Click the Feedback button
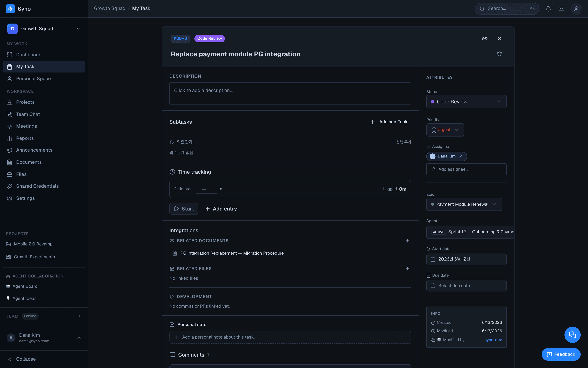The height and width of the screenshot is (368, 588). click(561, 354)
